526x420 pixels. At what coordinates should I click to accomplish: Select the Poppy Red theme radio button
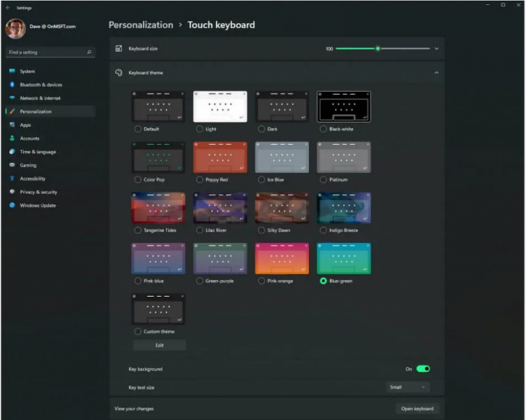click(200, 180)
